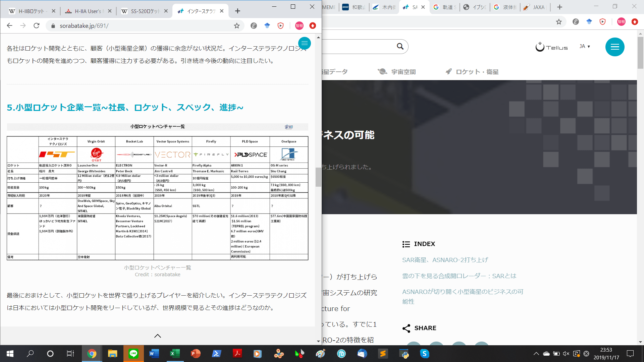The width and height of the screenshot is (644, 362).
Task: Switch to the H-IIA User's Manual tab
Action: [88, 11]
